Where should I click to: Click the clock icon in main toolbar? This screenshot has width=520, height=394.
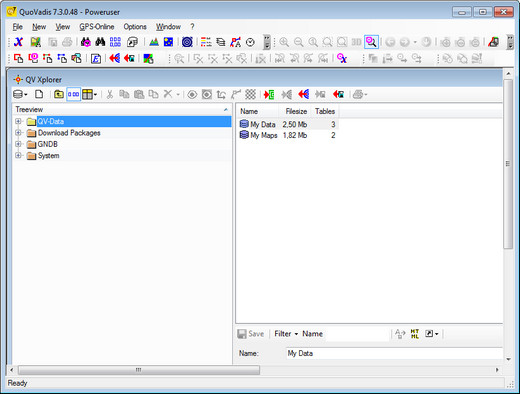tap(250, 42)
